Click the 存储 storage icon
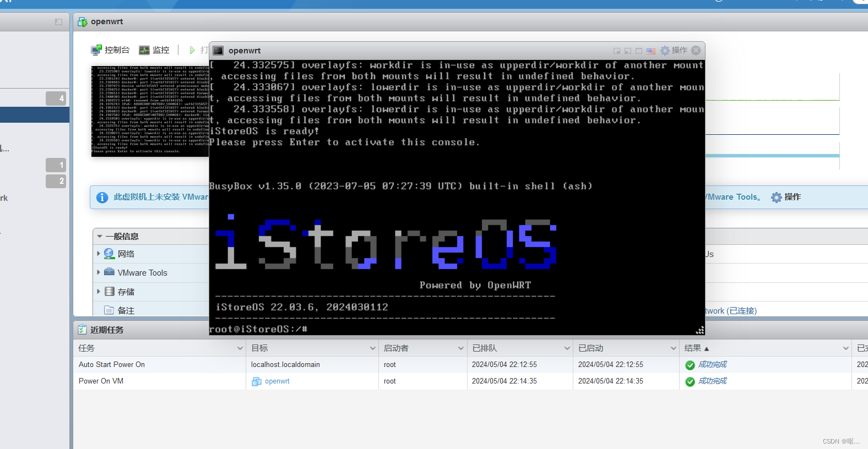Screen dimensions: 868x449 coord(109,292)
